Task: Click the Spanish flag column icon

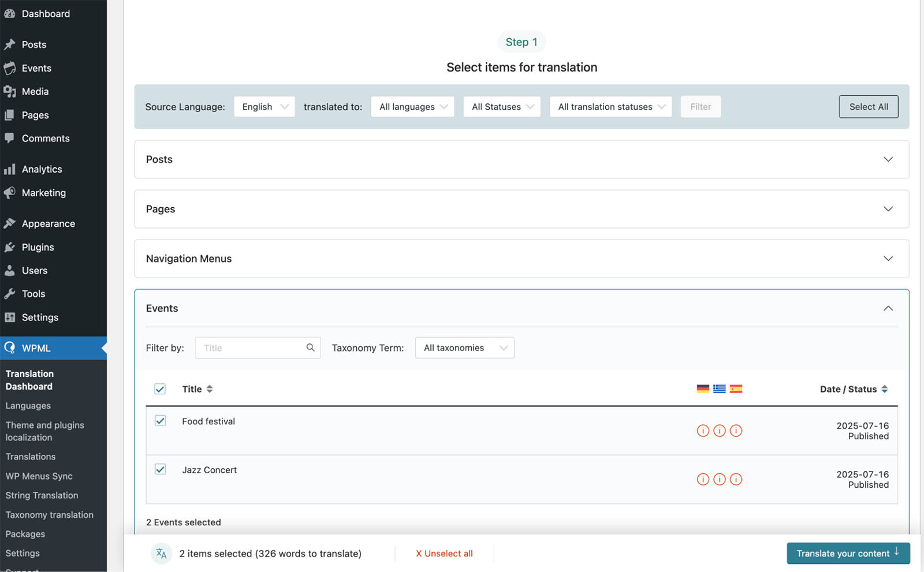Action: coord(736,389)
